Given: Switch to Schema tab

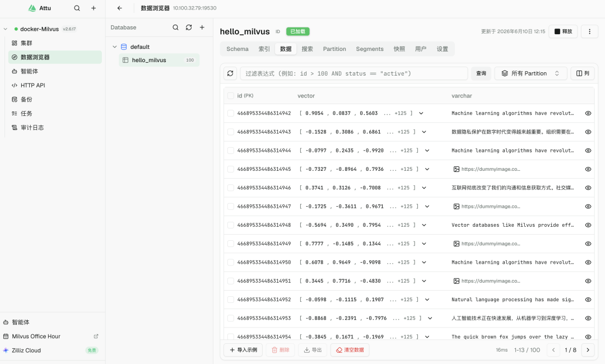Looking at the screenshot, I should click(238, 49).
